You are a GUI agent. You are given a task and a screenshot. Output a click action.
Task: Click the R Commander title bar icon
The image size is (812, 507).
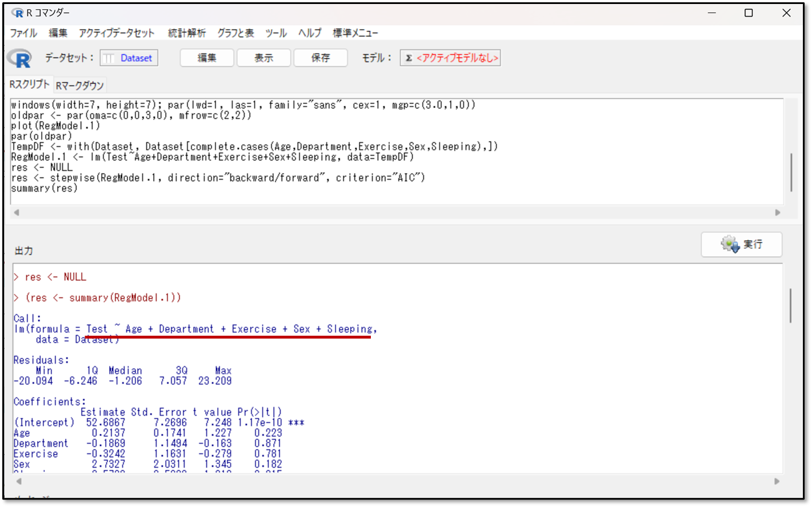tap(18, 13)
